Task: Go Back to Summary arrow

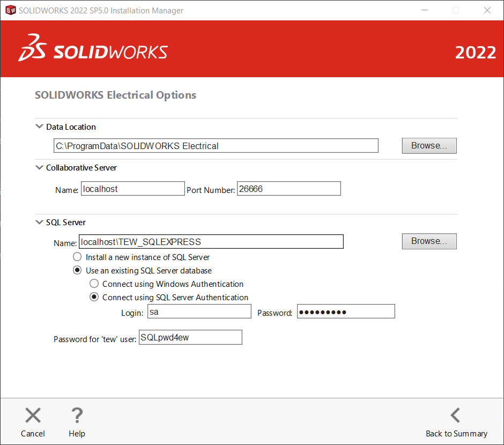Action: pos(455,415)
